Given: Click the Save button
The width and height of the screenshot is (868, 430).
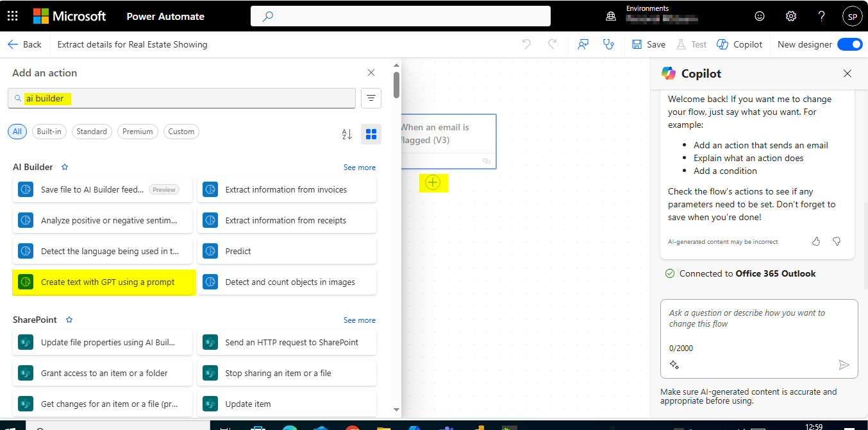Looking at the screenshot, I should click(649, 44).
